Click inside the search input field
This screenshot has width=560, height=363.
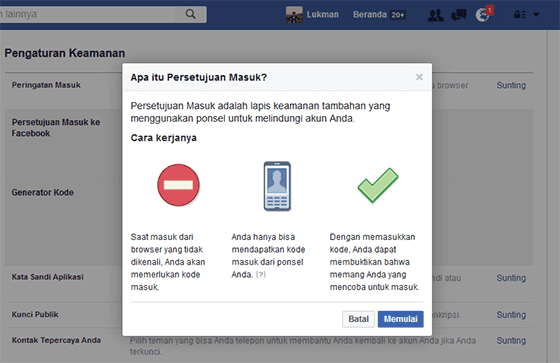pos(88,14)
